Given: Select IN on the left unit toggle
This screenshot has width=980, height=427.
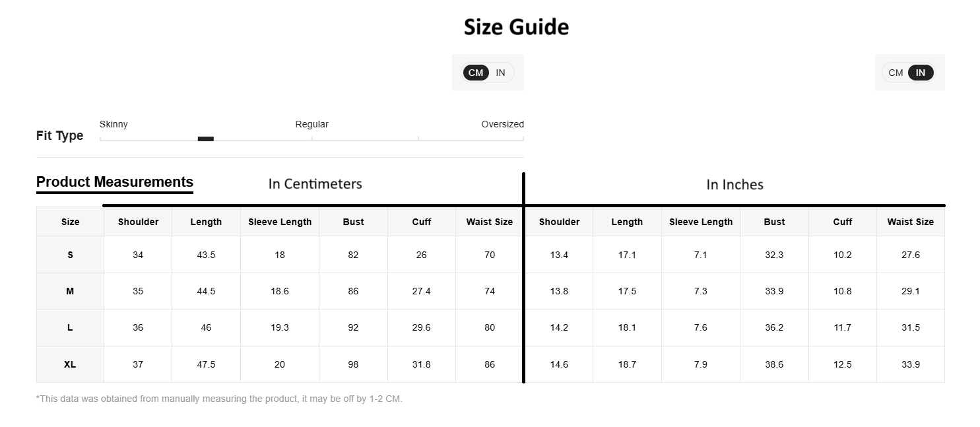Looking at the screenshot, I should tap(500, 73).
